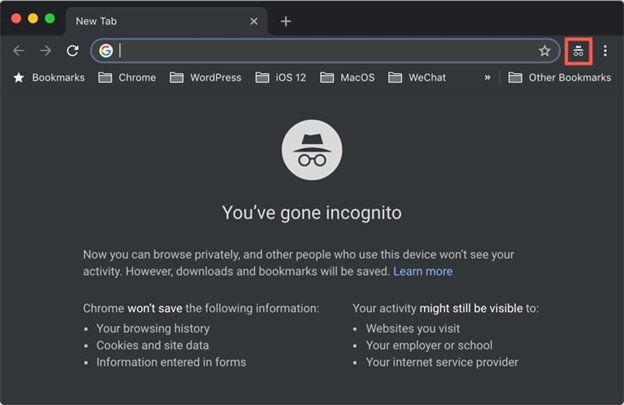
Task: Click "Your employer or school" list item
Action: 429,345
